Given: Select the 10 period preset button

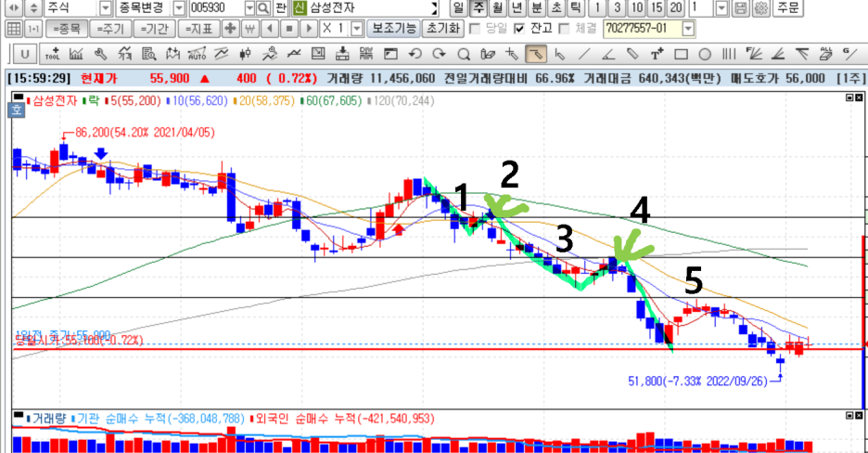Looking at the screenshot, I should (x=637, y=8).
